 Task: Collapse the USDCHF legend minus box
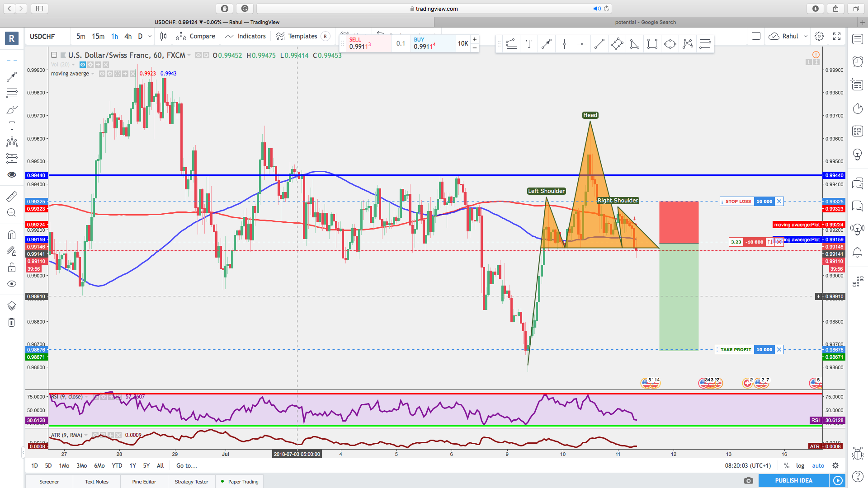click(54, 55)
